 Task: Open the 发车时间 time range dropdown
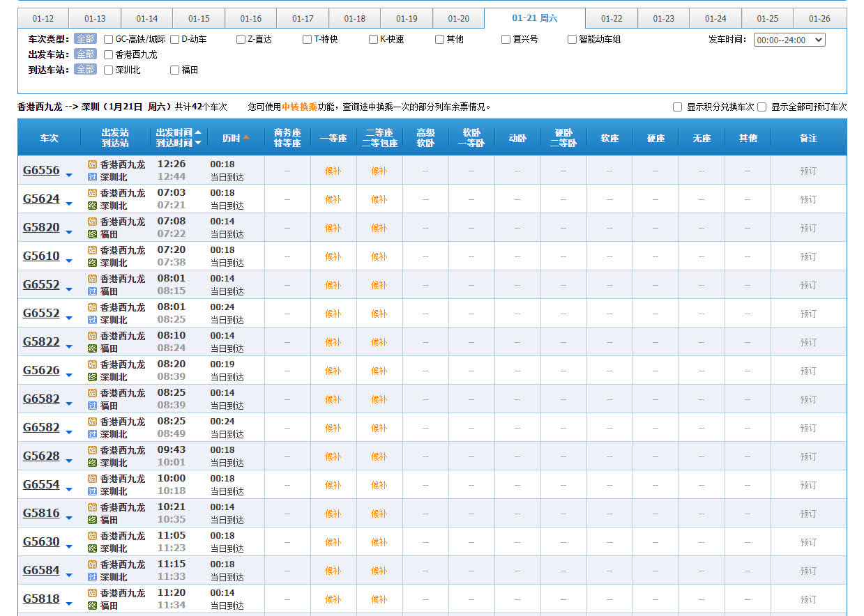coord(789,40)
